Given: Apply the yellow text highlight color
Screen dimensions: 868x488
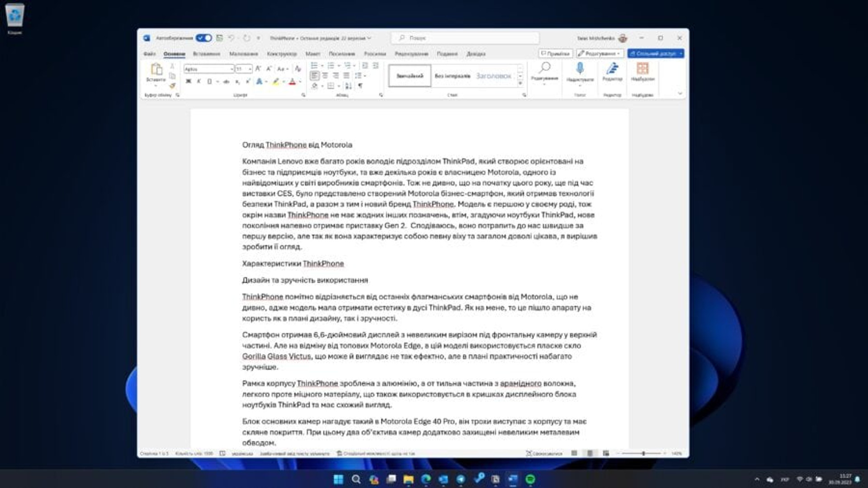Looking at the screenshot, I should click(275, 82).
